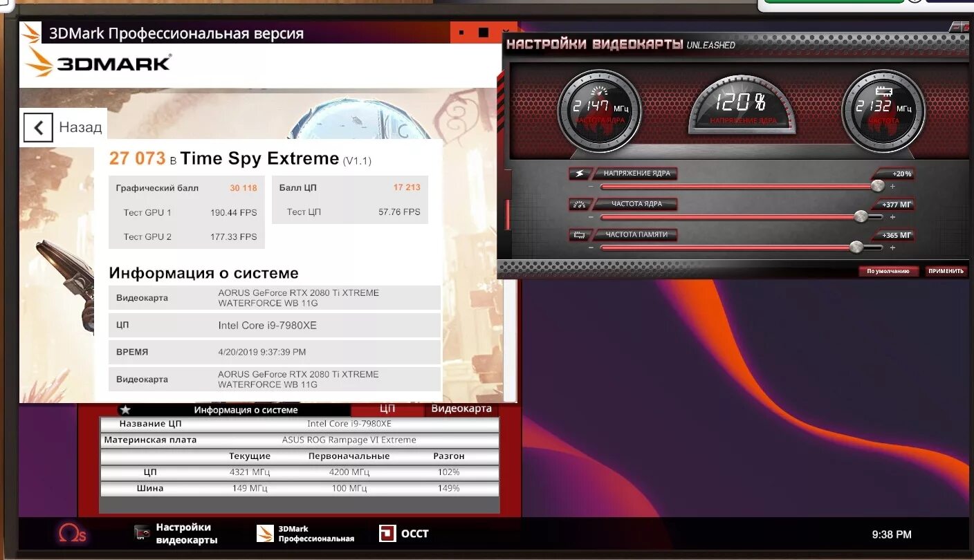
Task: Click the +365 МГ memory offset label
Action: click(897, 236)
